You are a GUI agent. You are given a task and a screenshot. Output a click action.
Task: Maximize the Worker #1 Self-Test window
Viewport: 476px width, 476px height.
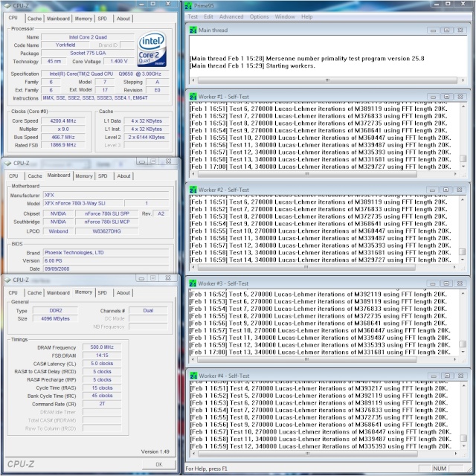click(446, 97)
